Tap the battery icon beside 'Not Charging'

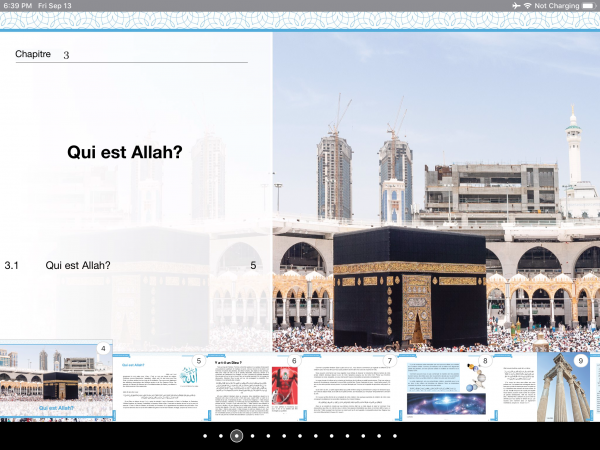587,6
